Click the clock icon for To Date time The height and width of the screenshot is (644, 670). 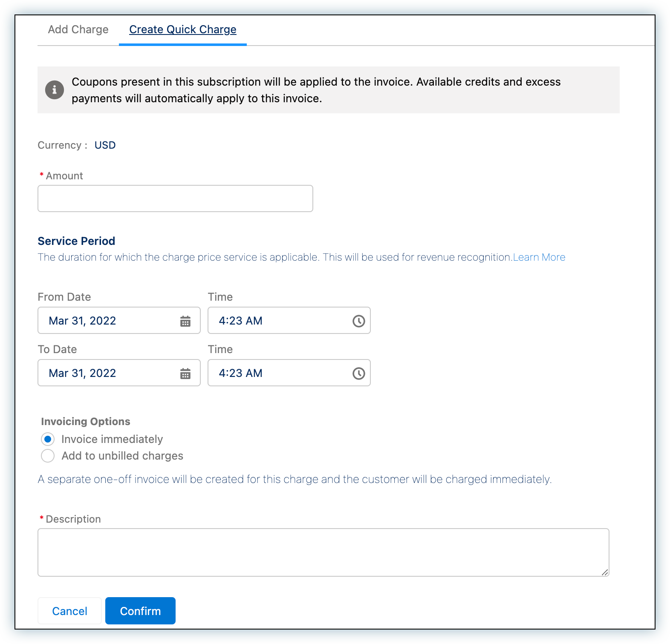[358, 374]
